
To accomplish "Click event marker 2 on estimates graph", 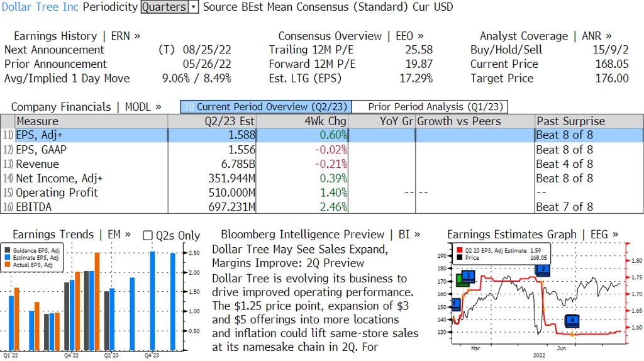I will click(543, 270).
